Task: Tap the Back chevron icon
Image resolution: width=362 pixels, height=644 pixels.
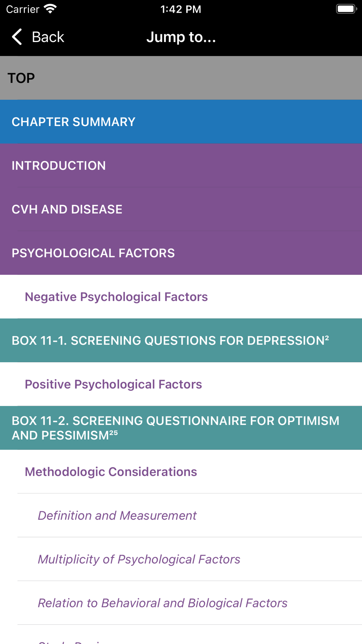Action: 17,37
